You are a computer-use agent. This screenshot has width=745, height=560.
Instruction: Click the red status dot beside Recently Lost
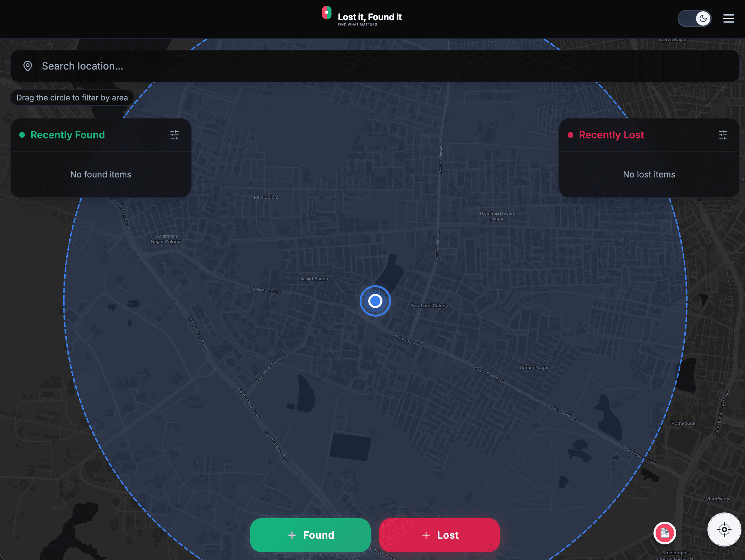tap(570, 135)
